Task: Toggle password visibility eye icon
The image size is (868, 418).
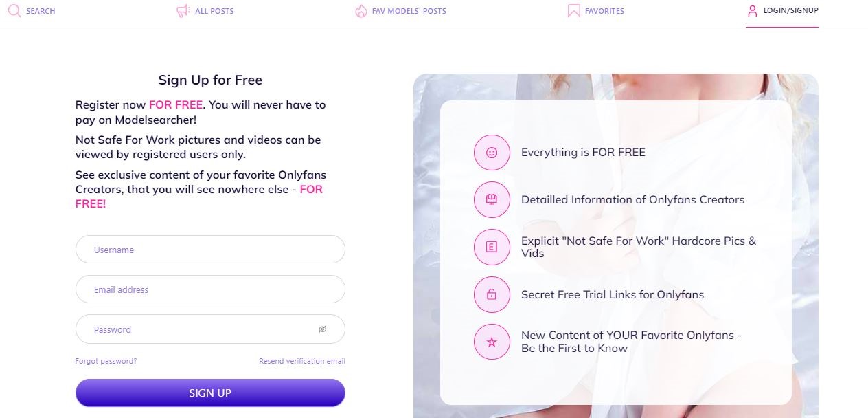Action: click(323, 329)
